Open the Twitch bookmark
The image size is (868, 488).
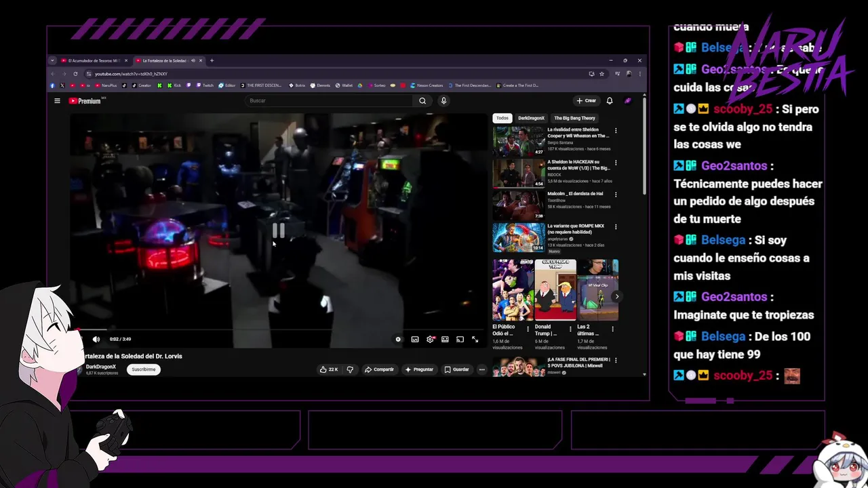click(205, 85)
